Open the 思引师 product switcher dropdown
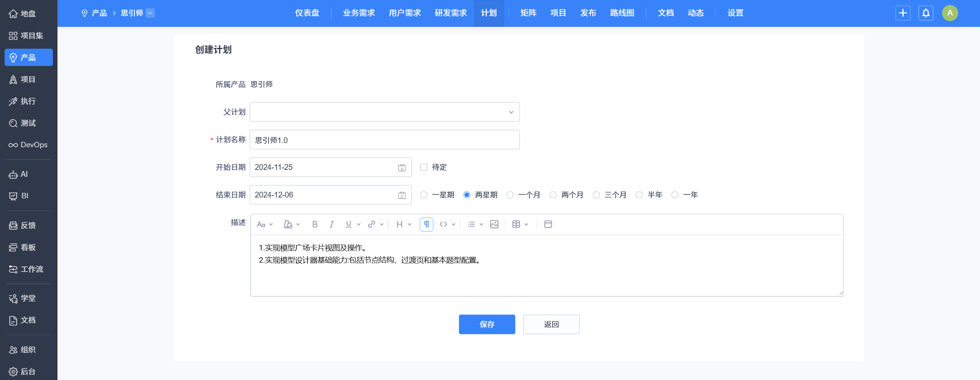This screenshot has width=980, height=380. [150, 13]
